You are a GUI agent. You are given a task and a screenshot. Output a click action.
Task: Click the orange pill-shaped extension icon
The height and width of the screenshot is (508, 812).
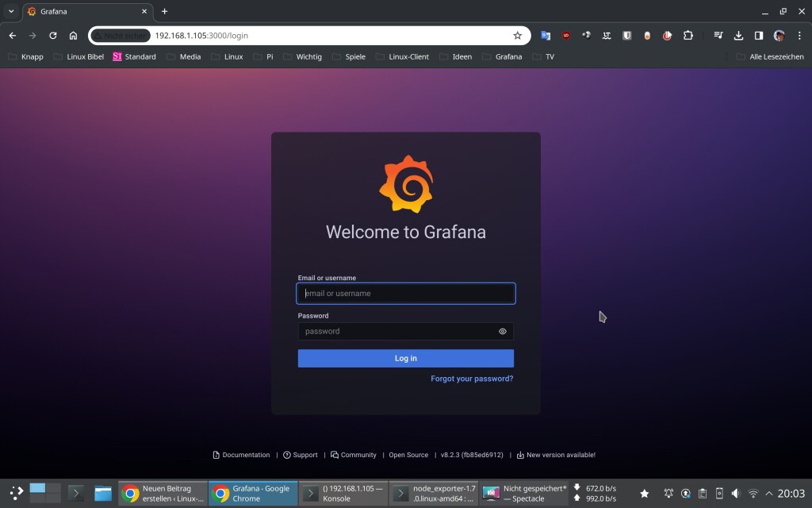pyautogui.click(x=647, y=35)
